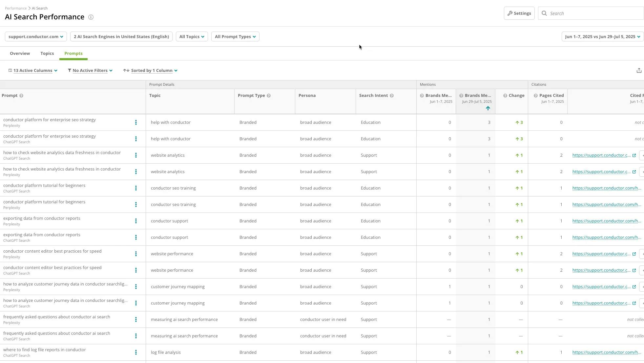The width and height of the screenshot is (644, 363).
Task: Click the info icon beside AI Search Performance title
Action: pyautogui.click(x=91, y=17)
